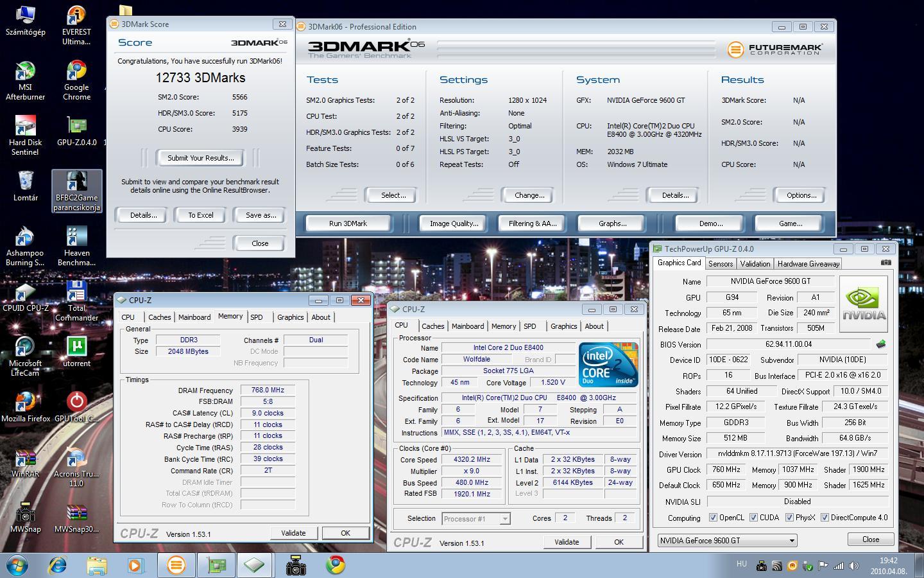The width and height of the screenshot is (924, 578).
Task: Open the Számítógép desktop icon
Action: [x=25, y=21]
